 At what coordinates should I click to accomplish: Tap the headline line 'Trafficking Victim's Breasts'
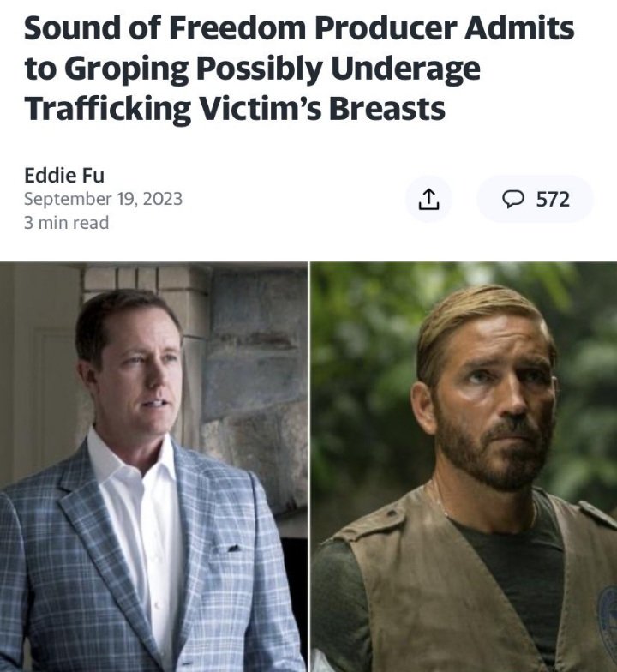pos(235,108)
